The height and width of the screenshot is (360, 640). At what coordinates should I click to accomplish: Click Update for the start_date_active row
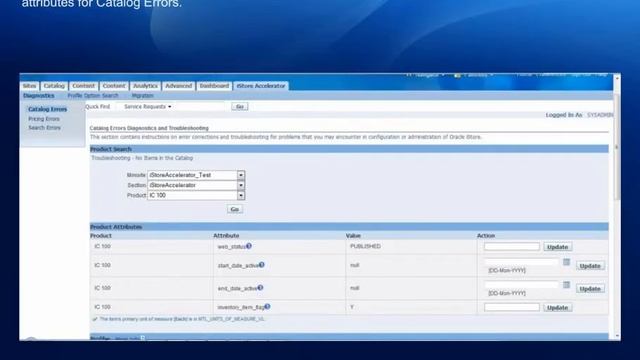click(x=590, y=266)
